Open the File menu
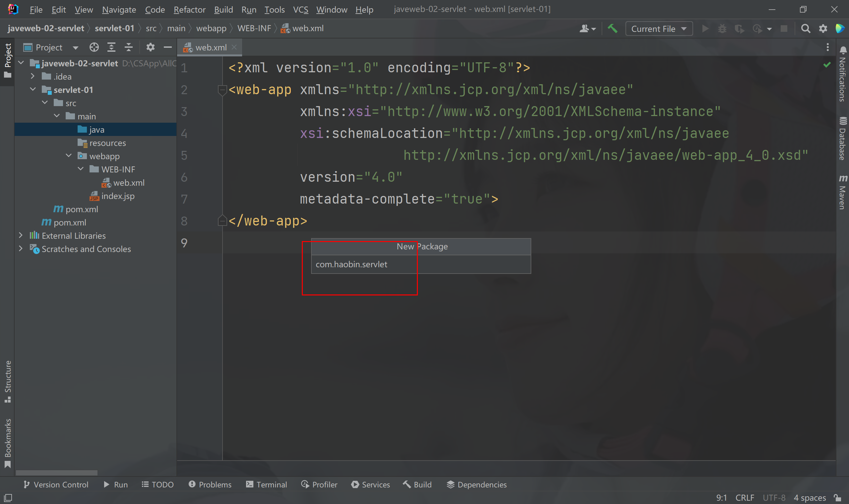The height and width of the screenshot is (504, 849). pos(36,10)
